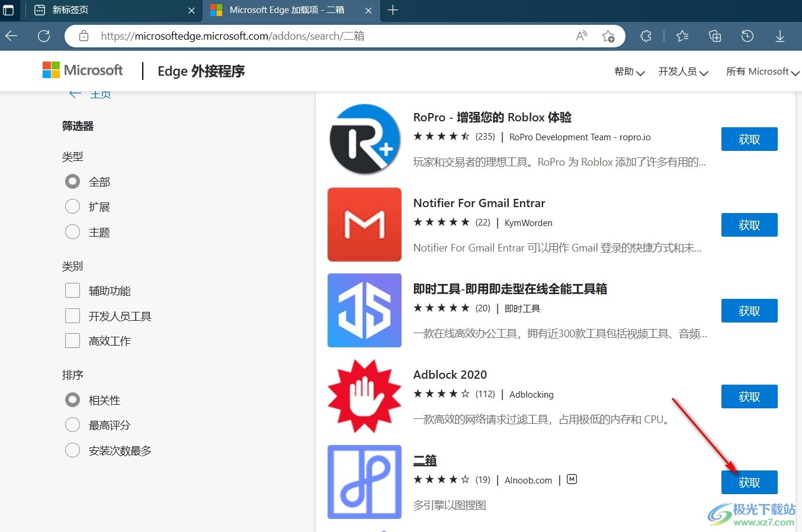Click RoPro star rating (235)
The image size is (802, 532).
click(454, 137)
